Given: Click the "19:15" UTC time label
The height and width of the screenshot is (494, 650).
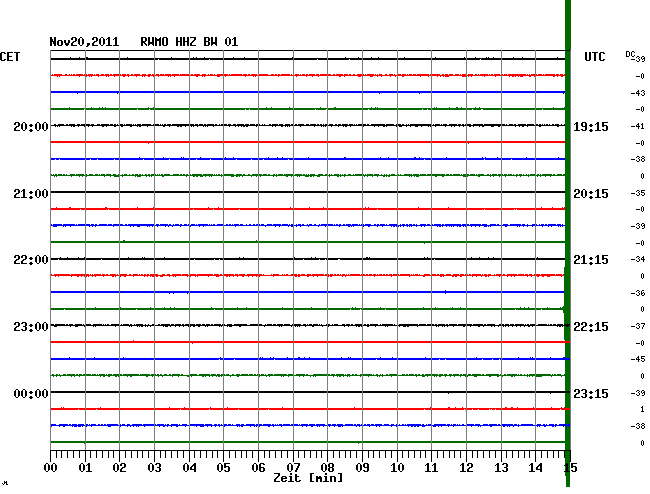Looking at the screenshot, I should point(591,127).
